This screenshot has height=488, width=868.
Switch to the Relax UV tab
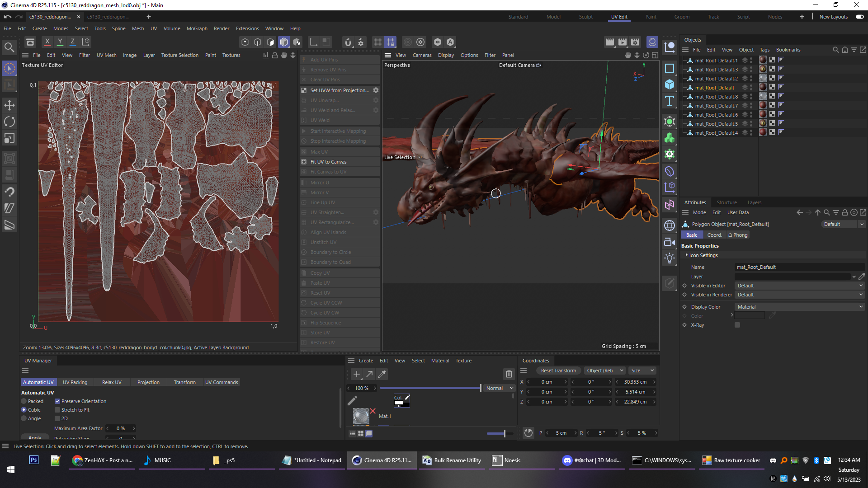(x=112, y=382)
